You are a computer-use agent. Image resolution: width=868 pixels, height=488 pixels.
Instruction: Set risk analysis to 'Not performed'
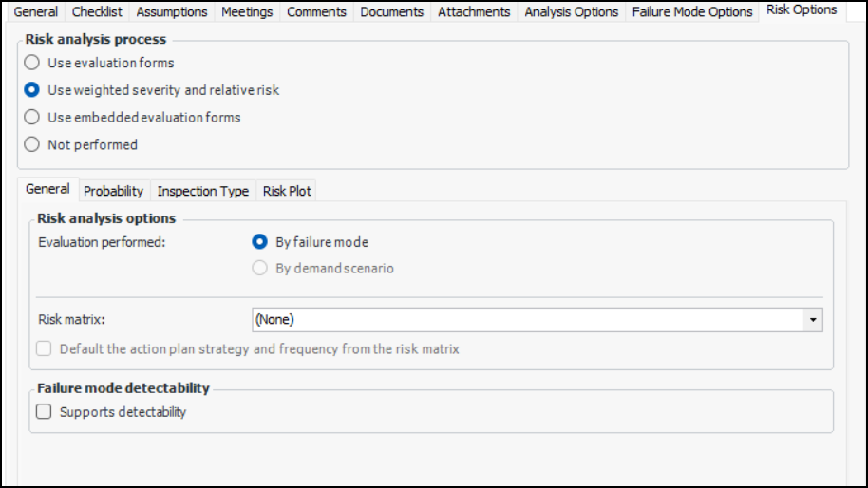pos(32,145)
